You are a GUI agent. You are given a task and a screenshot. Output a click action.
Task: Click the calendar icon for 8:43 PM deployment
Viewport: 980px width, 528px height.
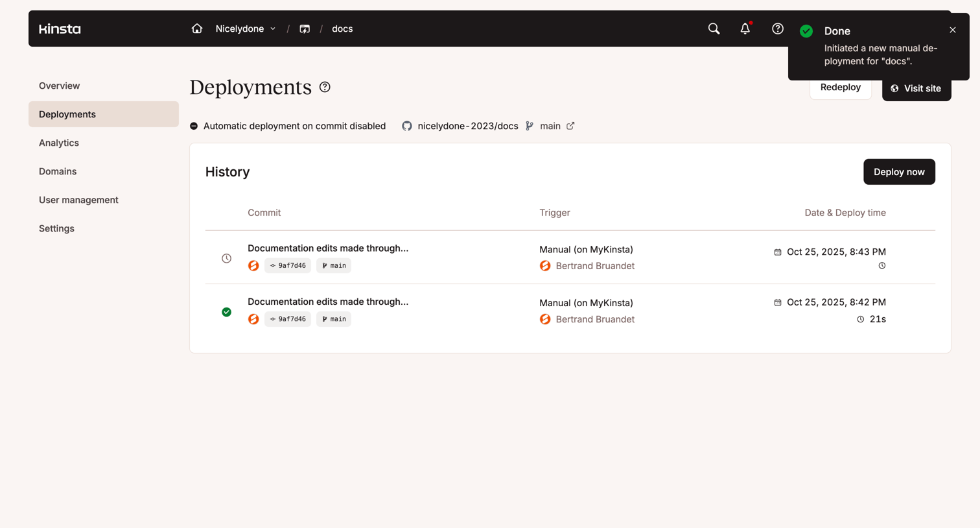click(x=778, y=252)
